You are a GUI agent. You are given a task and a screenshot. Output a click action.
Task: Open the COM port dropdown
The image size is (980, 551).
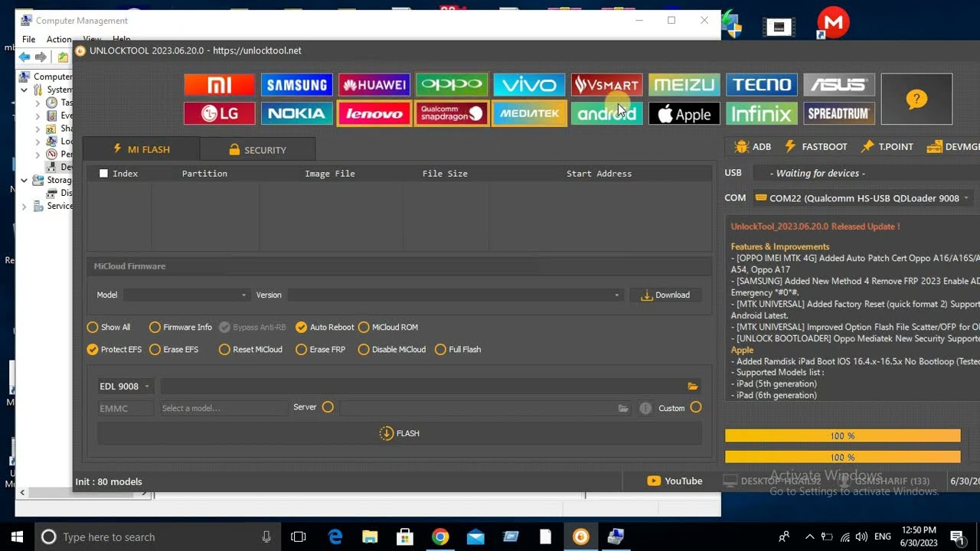863,198
